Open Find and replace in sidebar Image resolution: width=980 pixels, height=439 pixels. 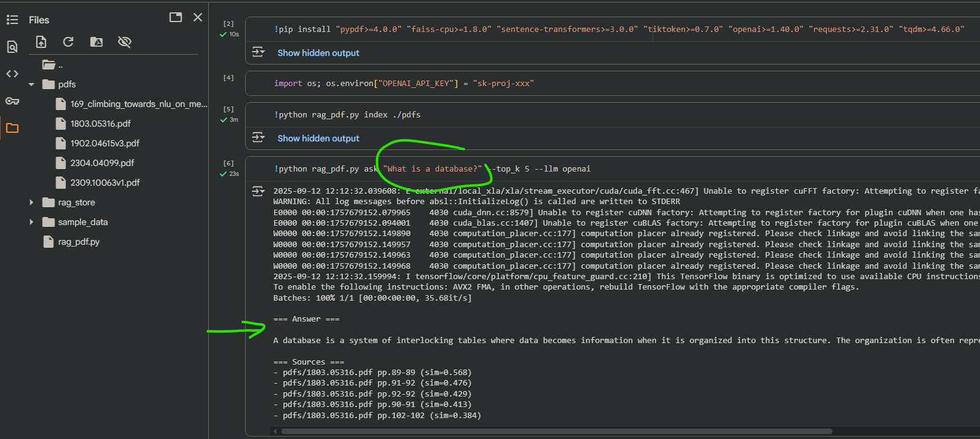click(x=12, y=47)
